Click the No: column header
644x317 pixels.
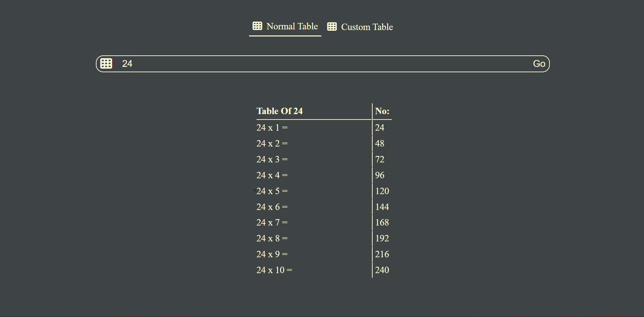tap(382, 111)
